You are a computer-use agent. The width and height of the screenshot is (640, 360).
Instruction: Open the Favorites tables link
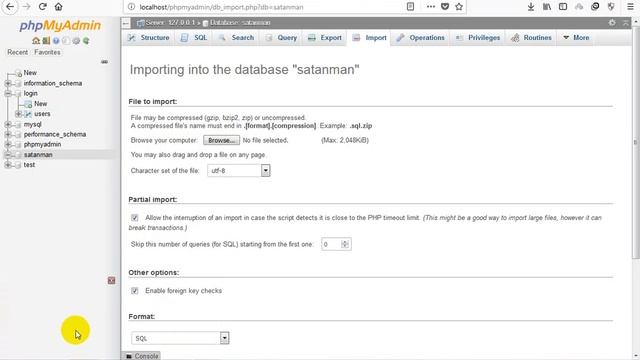47,52
